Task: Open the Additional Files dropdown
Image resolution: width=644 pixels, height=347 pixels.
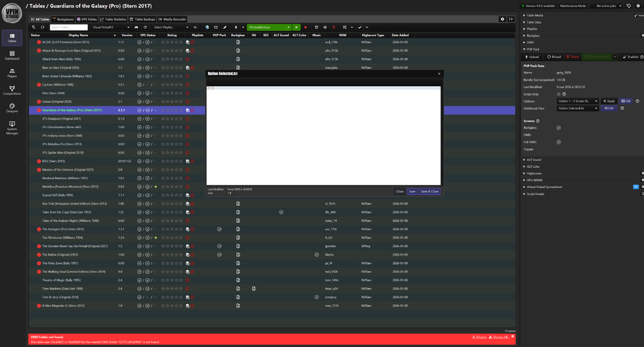Action: click(x=578, y=108)
